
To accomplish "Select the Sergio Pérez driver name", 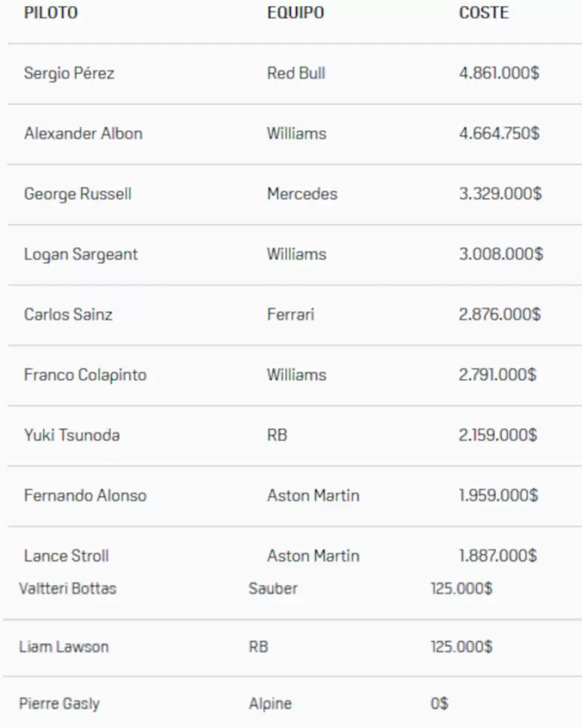I will (x=70, y=73).
